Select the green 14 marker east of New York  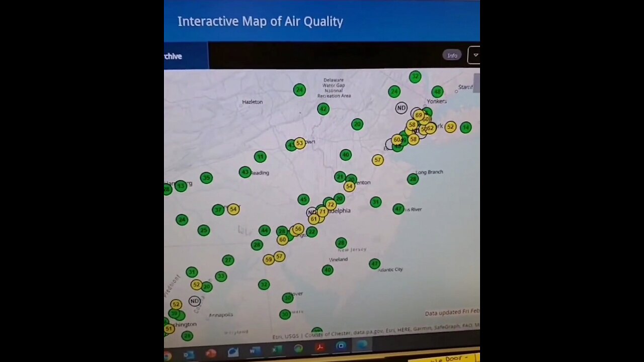465,127
